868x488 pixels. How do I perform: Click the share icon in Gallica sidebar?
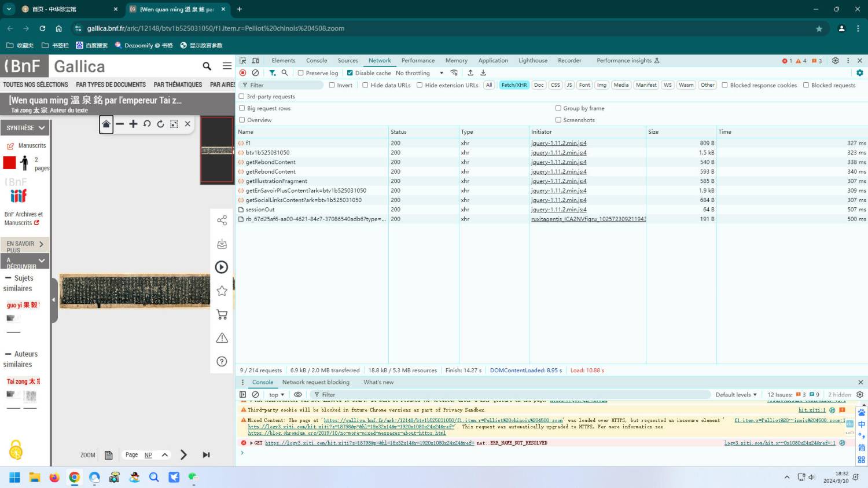point(222,220)
